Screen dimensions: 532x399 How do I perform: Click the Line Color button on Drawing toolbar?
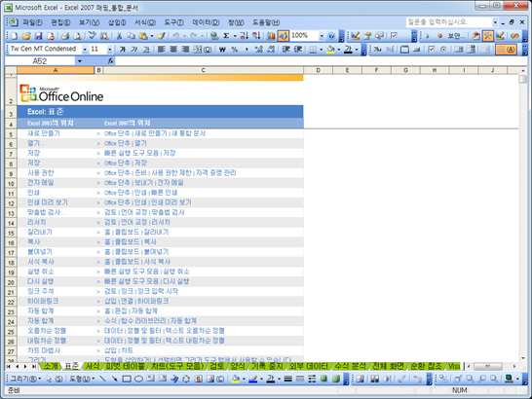pos(253,379)
